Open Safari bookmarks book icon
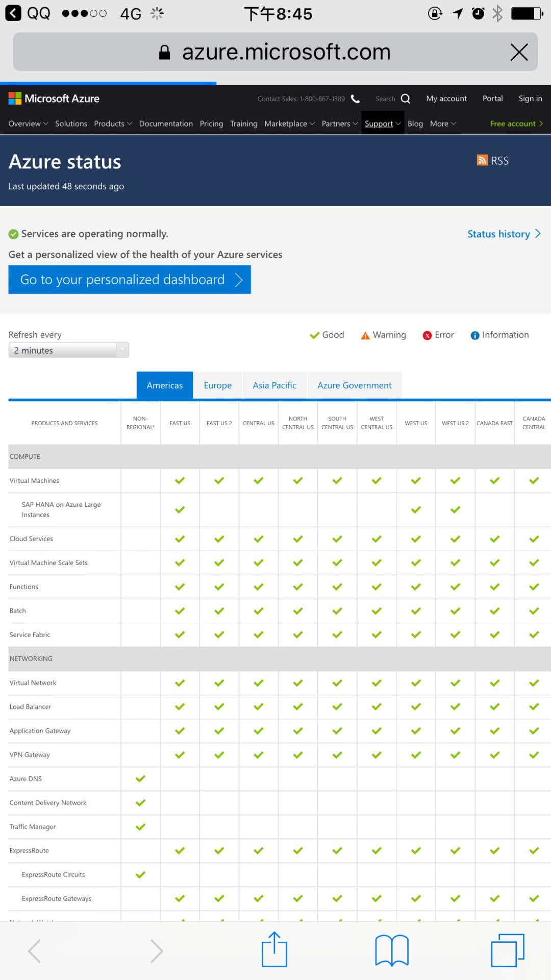Screen dimensions: 551x980 click(x=391, y=950)
